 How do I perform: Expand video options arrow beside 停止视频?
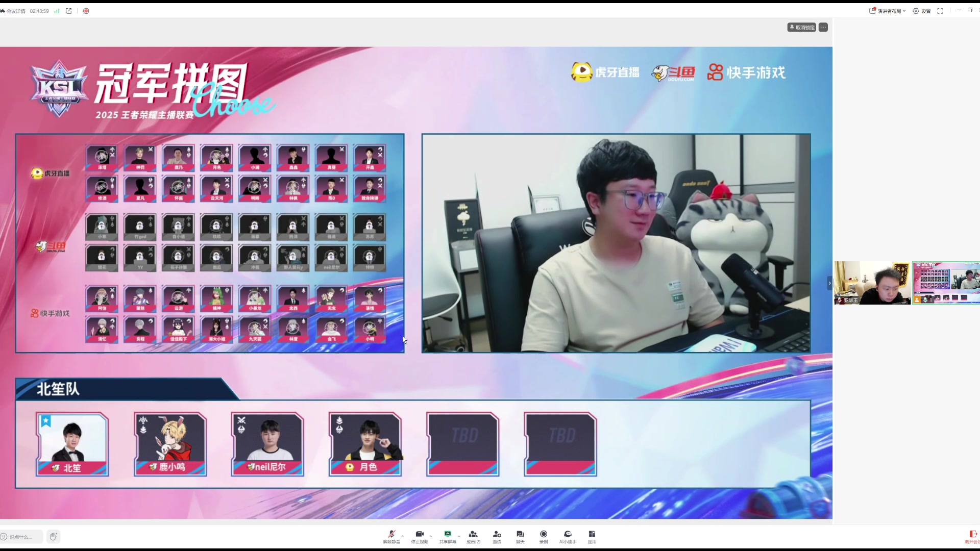[x=431, y=536]
